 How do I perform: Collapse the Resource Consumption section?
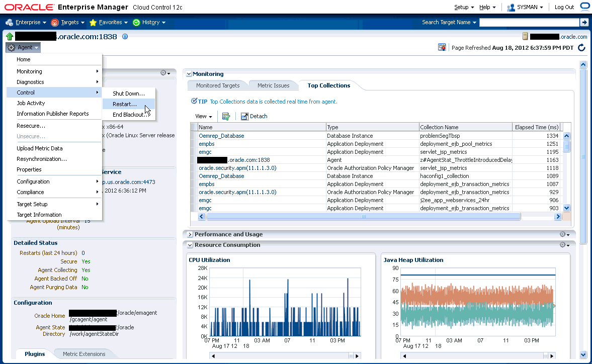pyautogui.click(x=190, y=245)
